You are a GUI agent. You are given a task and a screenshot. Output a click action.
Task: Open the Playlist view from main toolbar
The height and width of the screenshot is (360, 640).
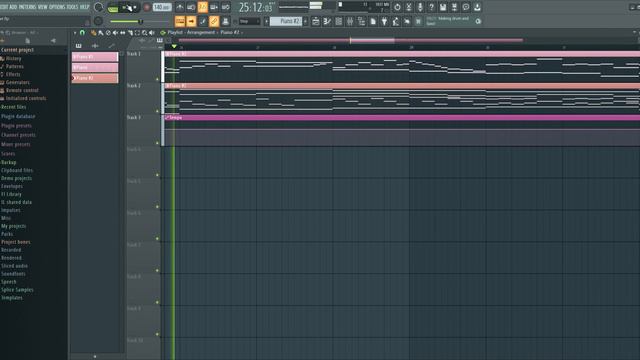pyautogui.click(x=316, y=21)
